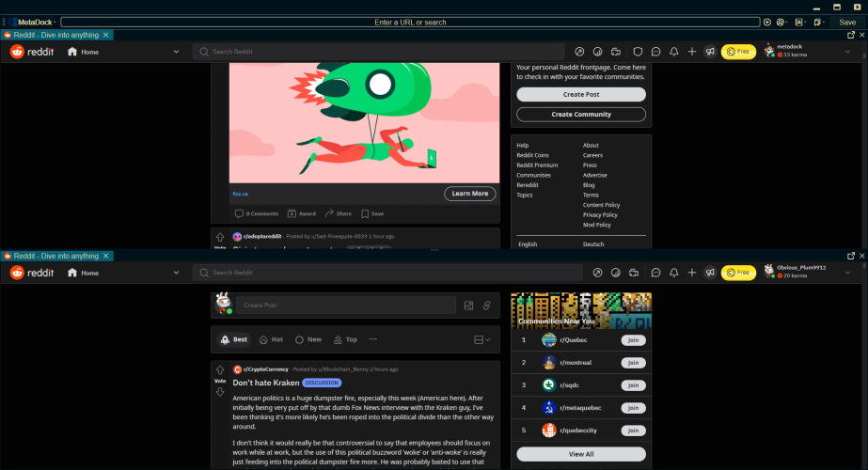
Task: Click the yellow Free coins button in bottom pane
Action: [x=738, y=273]
